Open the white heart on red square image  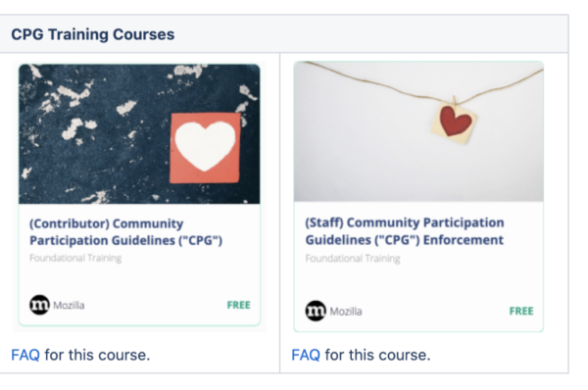[x=205, y=148]
